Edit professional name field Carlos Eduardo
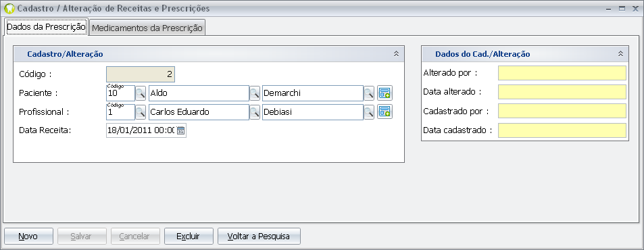The width and height of the screenshot is (644, 250). [199, 111]
